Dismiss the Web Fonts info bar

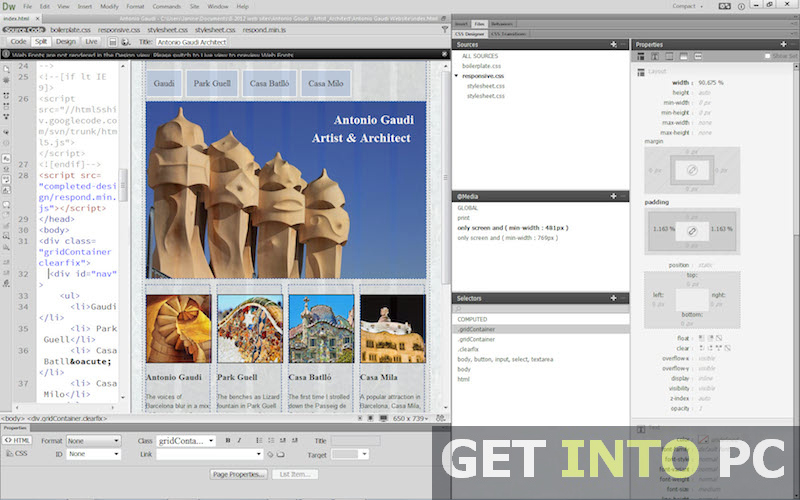click(444, 54)
